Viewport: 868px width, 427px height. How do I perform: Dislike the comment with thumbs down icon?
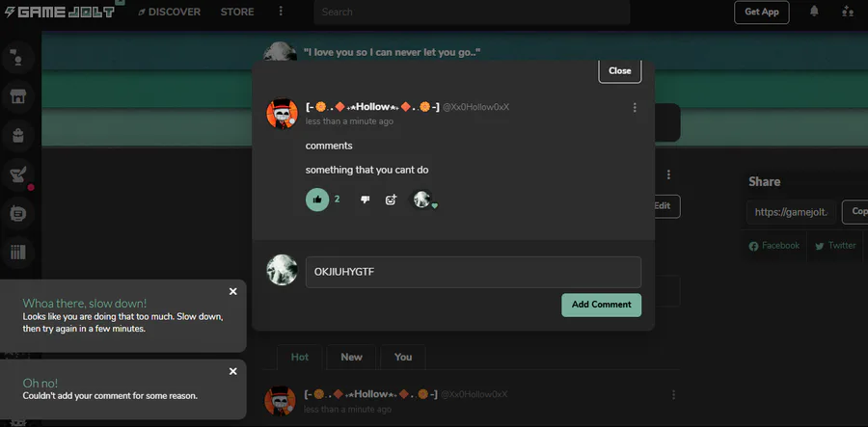(x=365, y=200)
